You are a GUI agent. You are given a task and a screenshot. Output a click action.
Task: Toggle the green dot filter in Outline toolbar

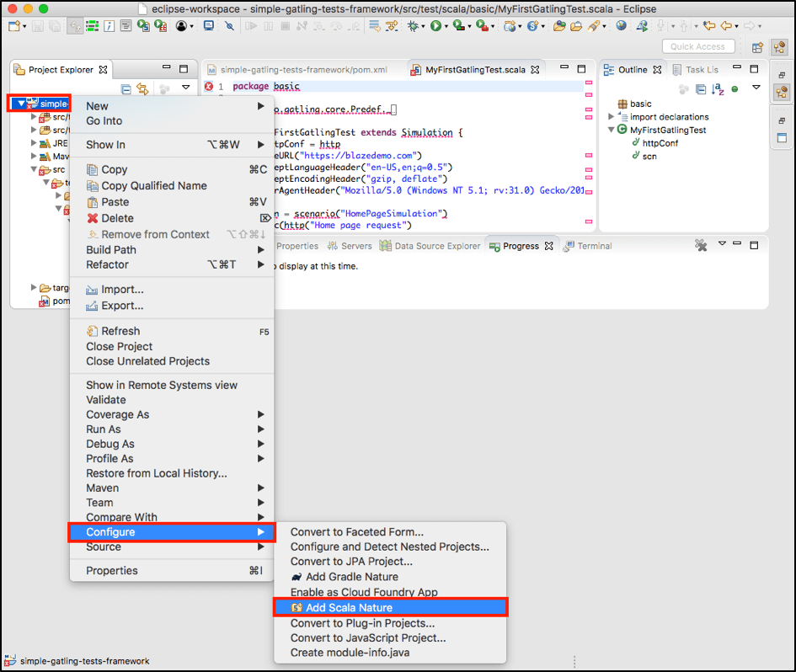pos(735,89)
